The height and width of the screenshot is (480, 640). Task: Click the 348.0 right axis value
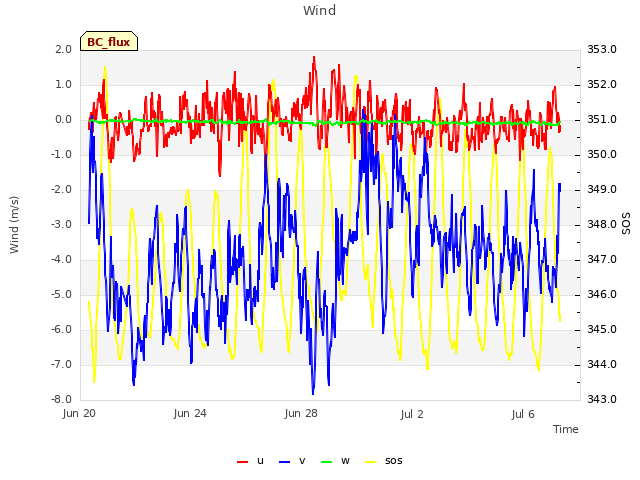coord(602,224)
